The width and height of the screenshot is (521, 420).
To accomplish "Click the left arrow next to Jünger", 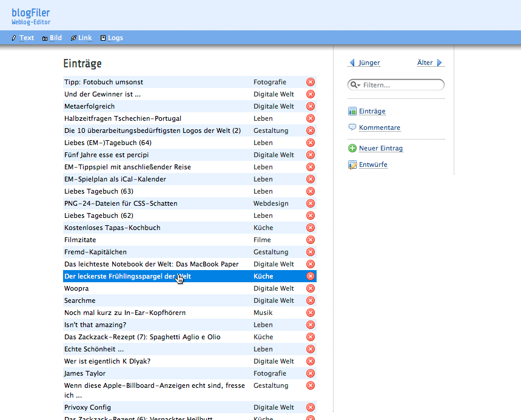I will pos(352,63).
